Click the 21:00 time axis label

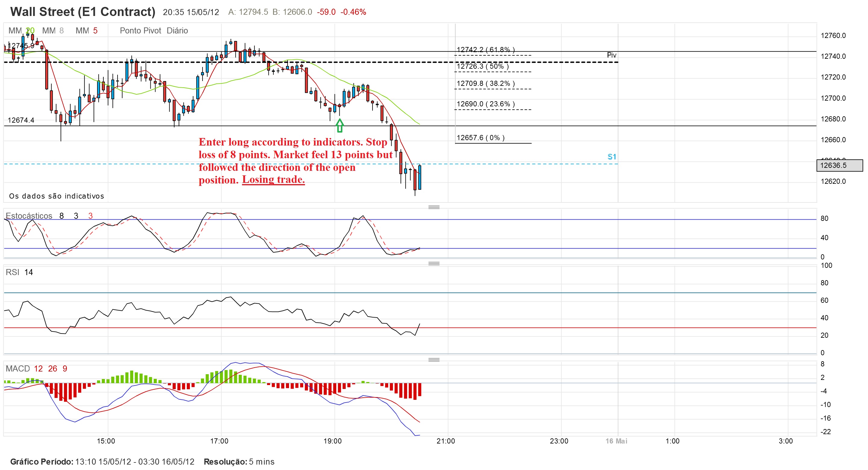pos(446,441)
